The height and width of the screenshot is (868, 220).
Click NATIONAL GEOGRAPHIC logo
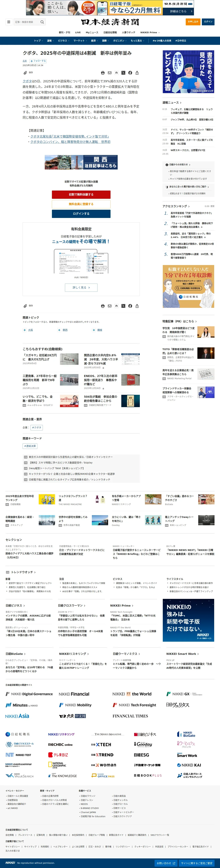[x=57, y=765]
